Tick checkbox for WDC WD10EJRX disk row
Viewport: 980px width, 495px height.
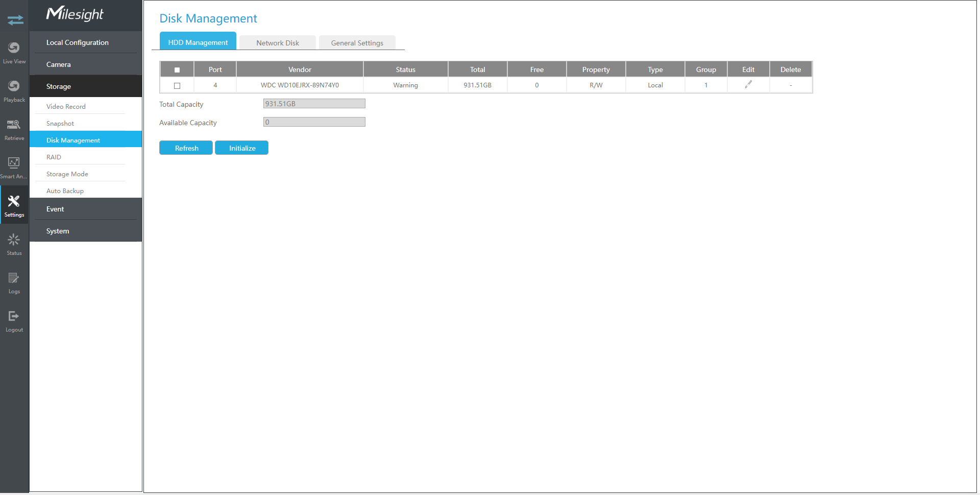[177, 86]
